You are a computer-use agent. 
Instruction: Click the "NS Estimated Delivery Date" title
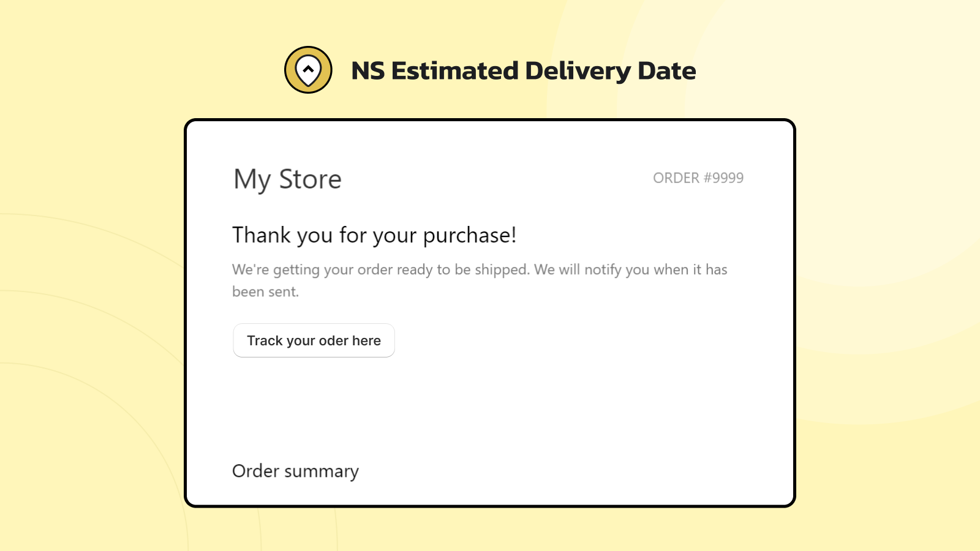tap(523, 71)
